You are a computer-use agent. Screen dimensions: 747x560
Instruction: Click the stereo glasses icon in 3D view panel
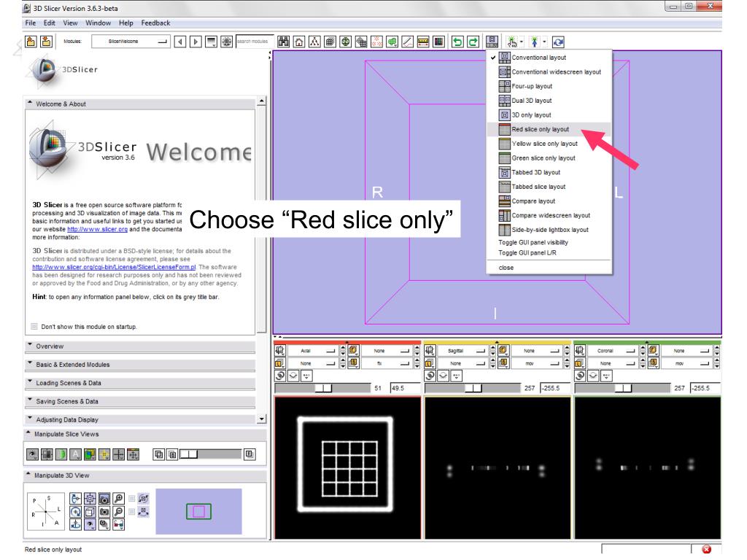click(x=119, y=525)
